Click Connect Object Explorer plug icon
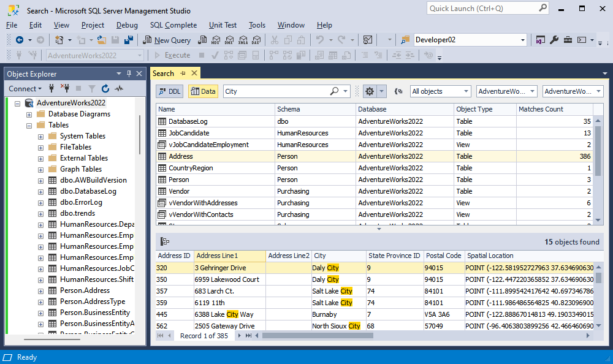This screenshot has height=364, width=613. (x=51, y=88)
